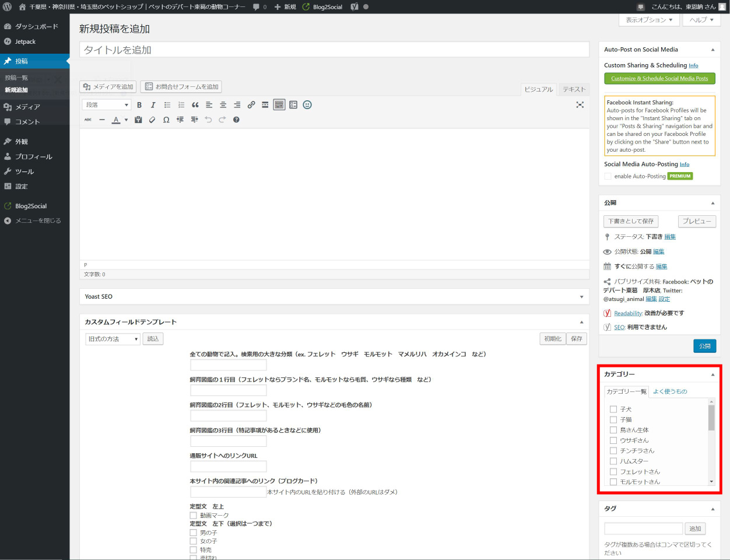
Task: Open the 段落 paragraph format dropdown
Action: coord(107,105)
